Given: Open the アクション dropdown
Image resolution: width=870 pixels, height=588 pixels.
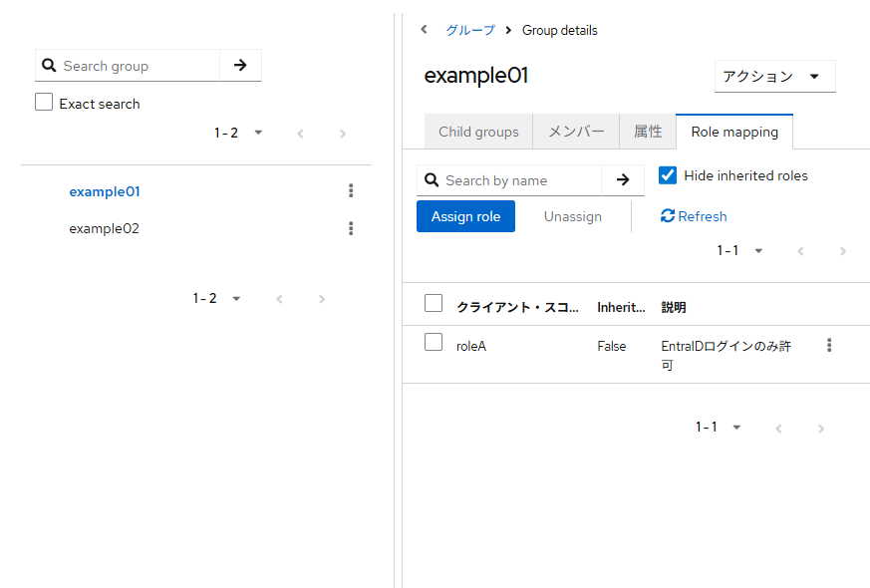Looking at the screenshot, I should pyautogui.click(x=774, y=77).
